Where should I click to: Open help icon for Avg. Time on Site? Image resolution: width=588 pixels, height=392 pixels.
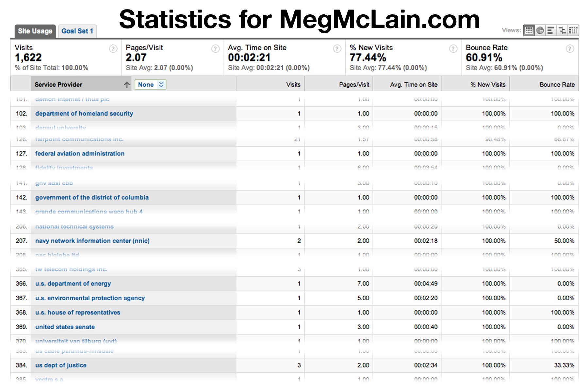pos(337,49)
